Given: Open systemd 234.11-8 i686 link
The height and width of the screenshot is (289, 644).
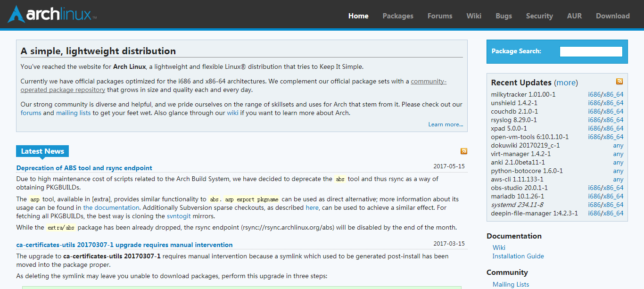Looking at the screenshot, I should tap(594, 205).
